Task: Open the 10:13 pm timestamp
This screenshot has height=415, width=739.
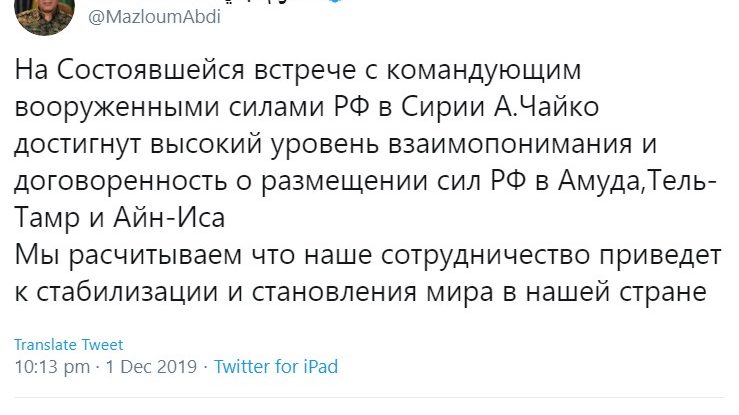Action: pyautogui.click(x=51, y=367)
